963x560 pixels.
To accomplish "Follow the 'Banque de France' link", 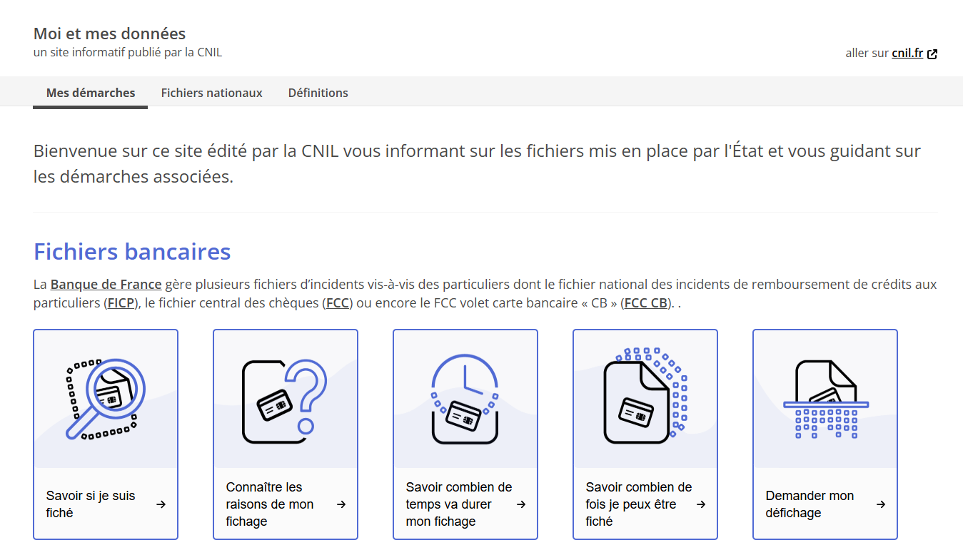I will click(x=106, y=285).
